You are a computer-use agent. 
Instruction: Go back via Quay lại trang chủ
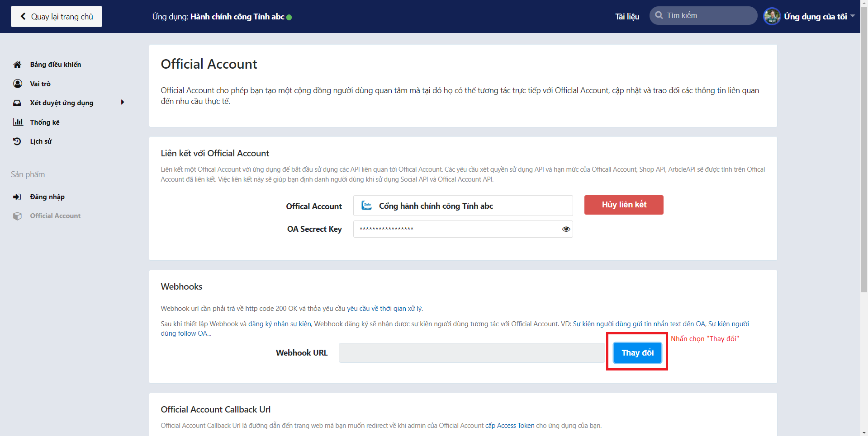tap(57, 17)
